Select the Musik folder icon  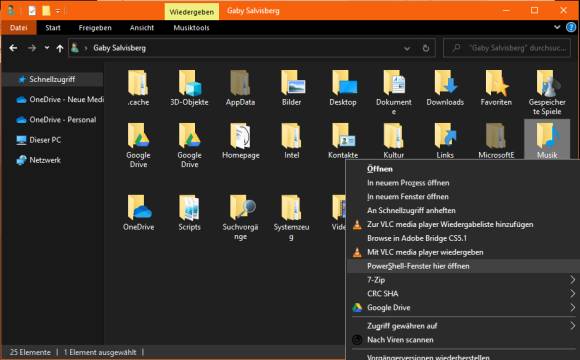coord(548,136)
